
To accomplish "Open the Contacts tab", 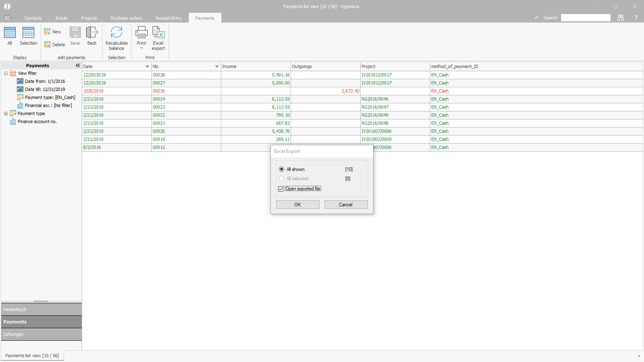I will pos(33,18).
